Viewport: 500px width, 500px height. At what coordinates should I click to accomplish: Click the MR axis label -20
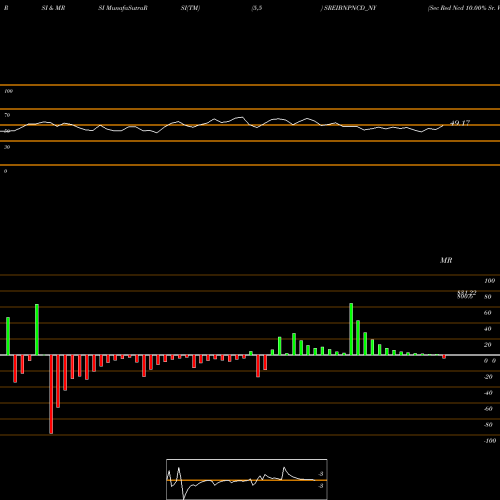[x=488, y=377]
